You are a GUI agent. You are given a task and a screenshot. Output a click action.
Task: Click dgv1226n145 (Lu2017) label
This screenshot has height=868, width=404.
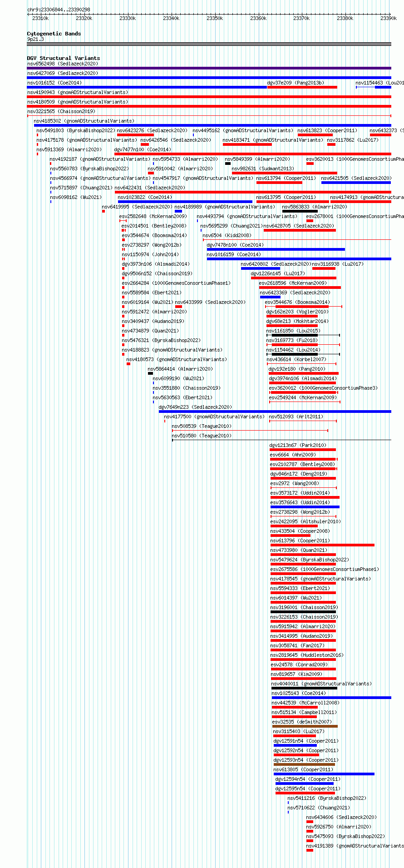pos(278,273)
